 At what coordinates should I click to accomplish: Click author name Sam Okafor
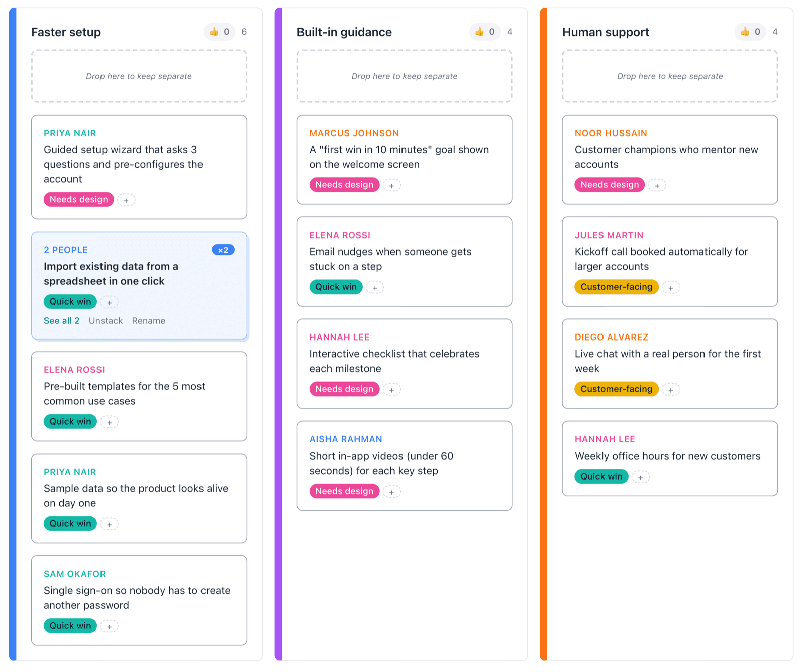[x=75, y=574]
